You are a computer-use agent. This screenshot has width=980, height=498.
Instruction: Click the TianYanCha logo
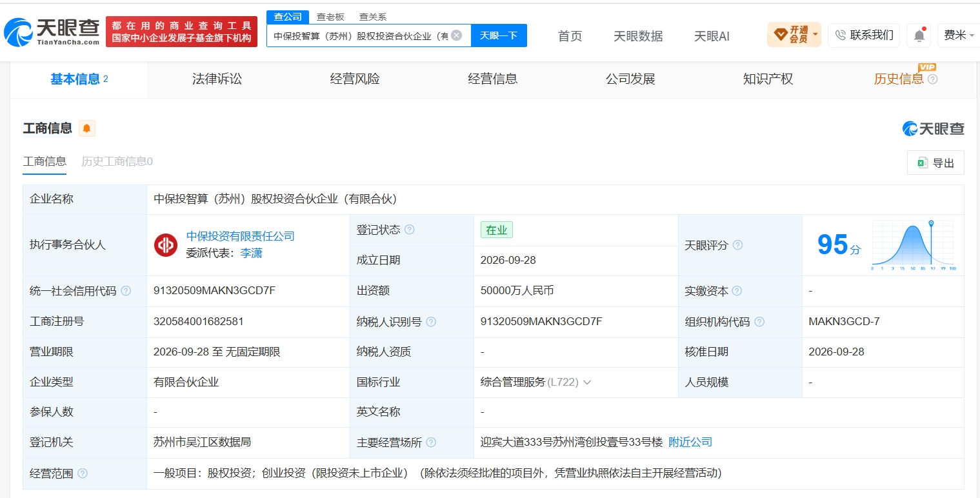click(52, 32)
